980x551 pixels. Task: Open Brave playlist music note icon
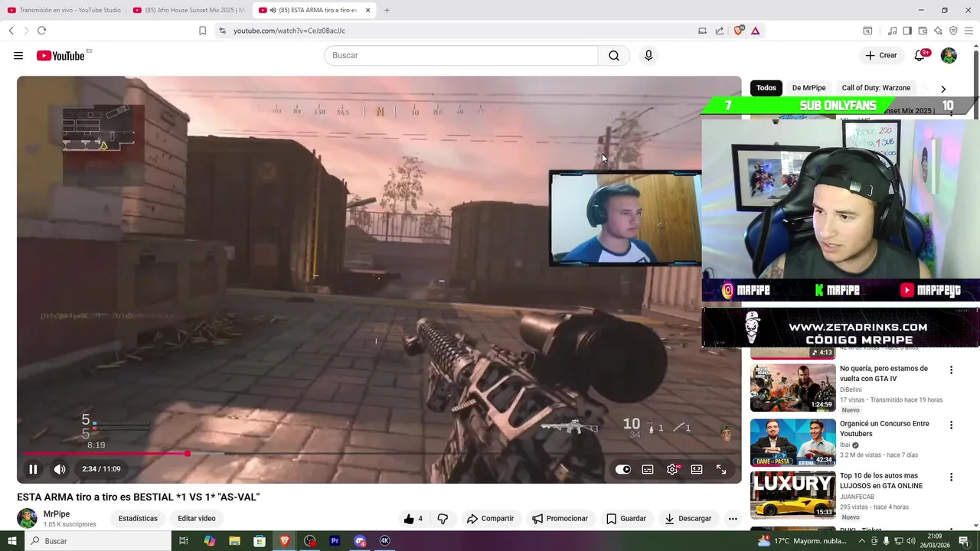point(892,31)
